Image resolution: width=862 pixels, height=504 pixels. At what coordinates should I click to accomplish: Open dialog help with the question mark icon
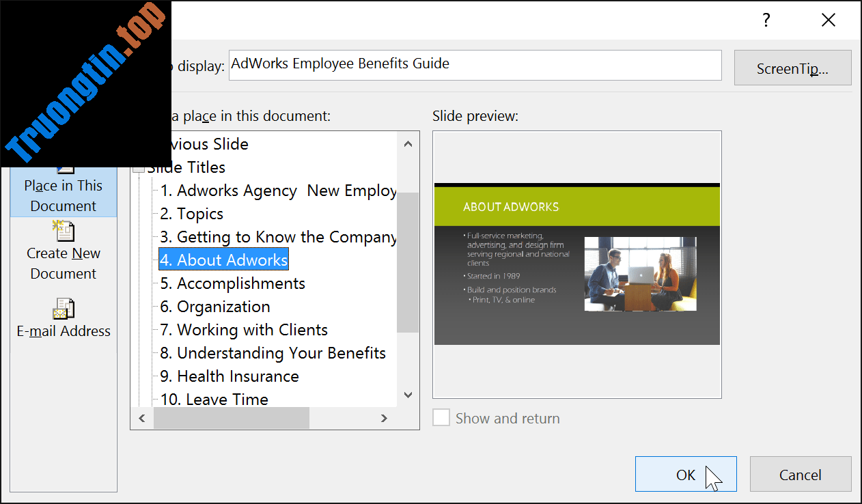tap(766, 20)
